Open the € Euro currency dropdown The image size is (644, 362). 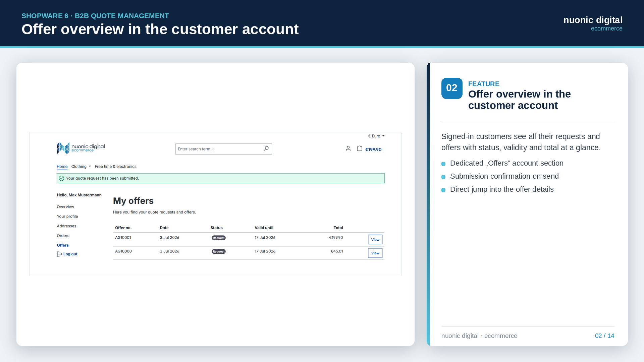coord(376,136)
